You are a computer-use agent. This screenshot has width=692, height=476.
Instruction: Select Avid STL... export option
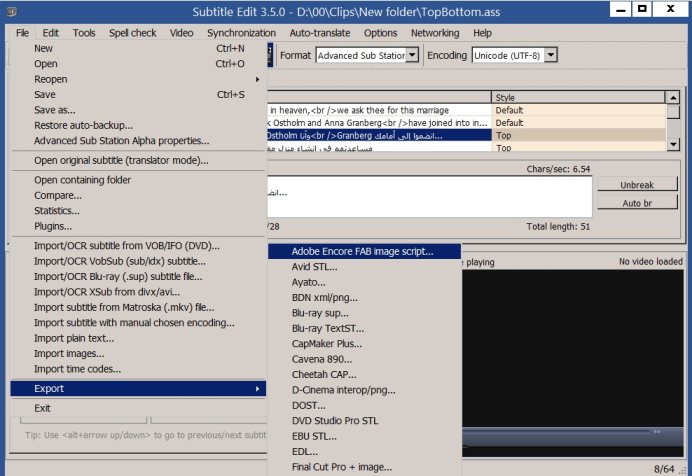tap(365, 267)
